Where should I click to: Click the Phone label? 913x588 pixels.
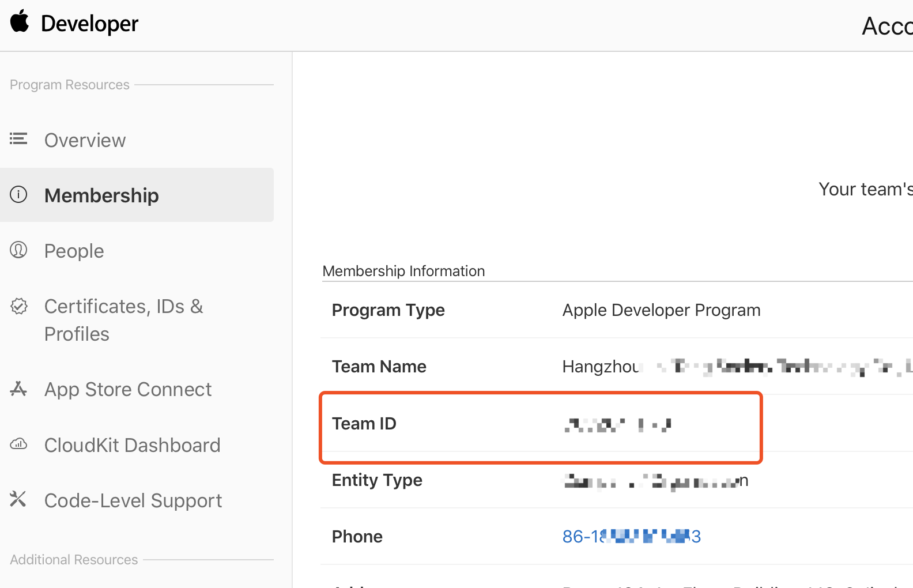point(357,537)
